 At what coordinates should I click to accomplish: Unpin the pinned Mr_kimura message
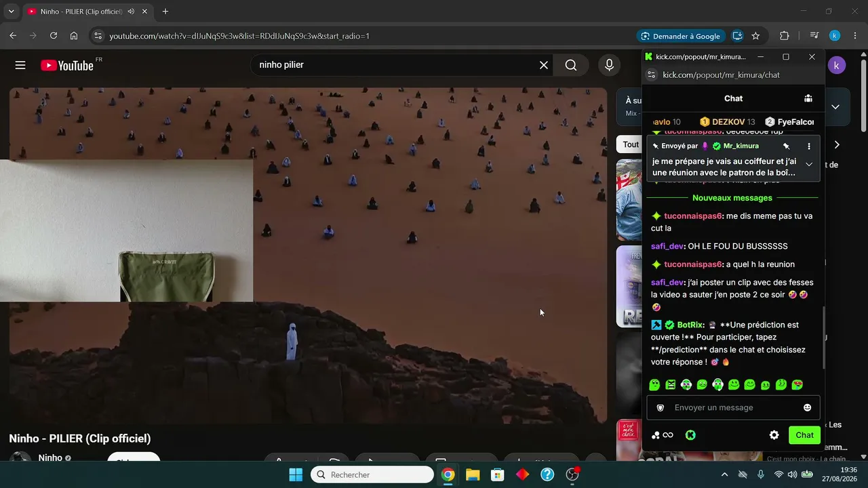pyautogui.click(x=786, y=146)
